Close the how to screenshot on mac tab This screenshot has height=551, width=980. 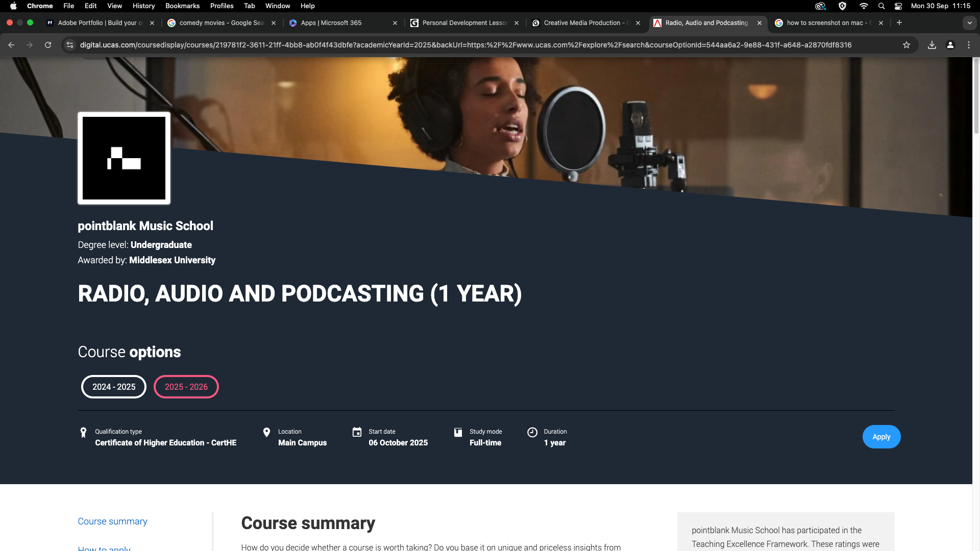point(881,23)
